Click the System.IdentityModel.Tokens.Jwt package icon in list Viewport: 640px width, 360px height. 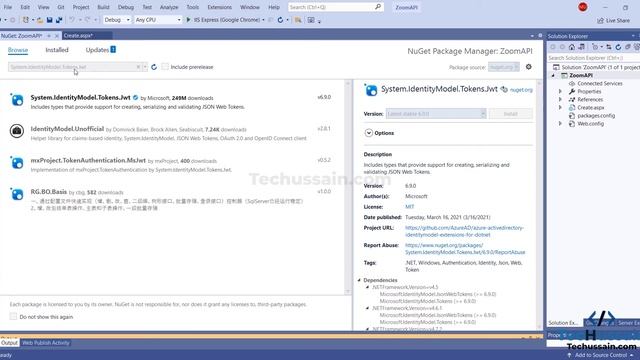pos(17,100)
